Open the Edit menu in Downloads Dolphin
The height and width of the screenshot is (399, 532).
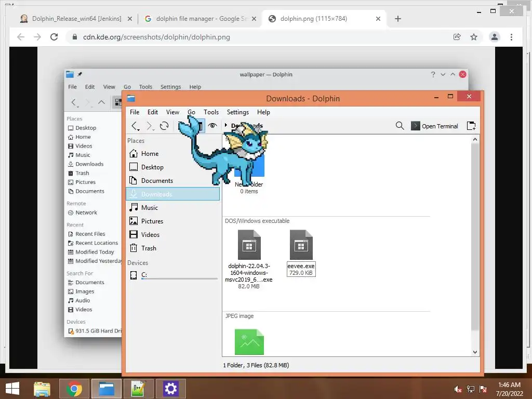point(153,112)
